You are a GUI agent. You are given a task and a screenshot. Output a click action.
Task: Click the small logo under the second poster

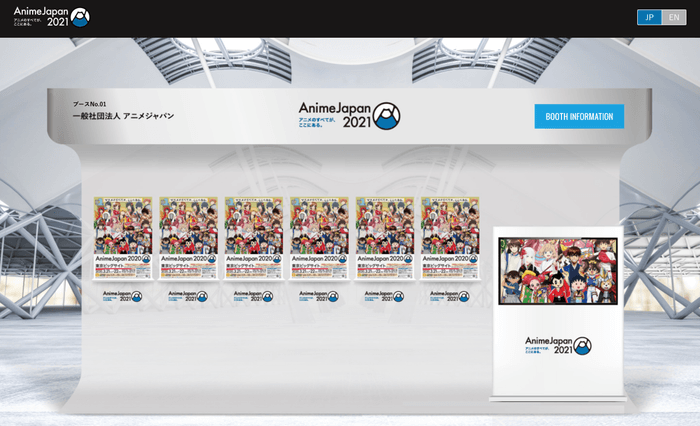pos(188,296)
